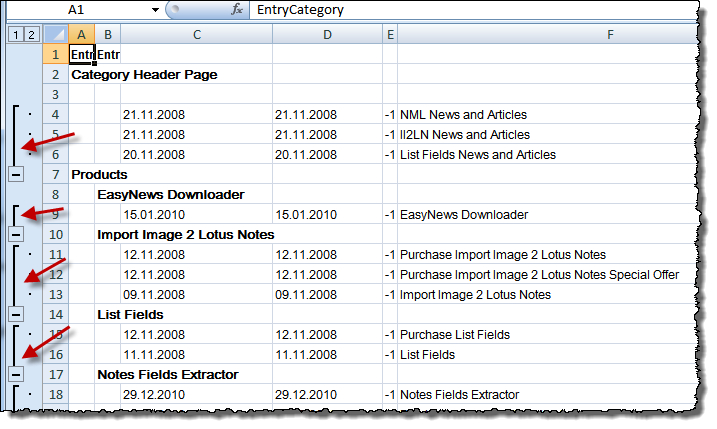This screenshot has width=717, height=429.
Task: Select row 18 header
Action: point(56,394)
